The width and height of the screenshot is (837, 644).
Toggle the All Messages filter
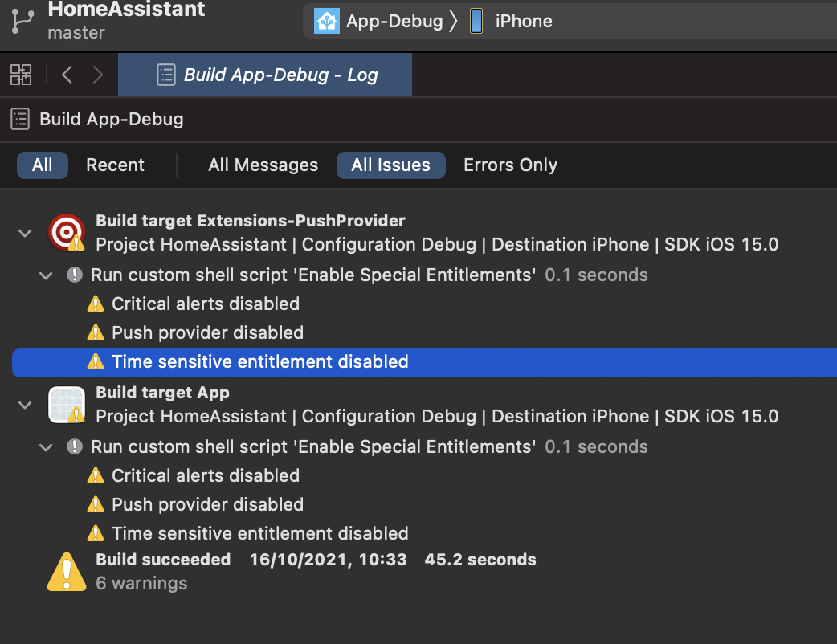pos(263,165)
